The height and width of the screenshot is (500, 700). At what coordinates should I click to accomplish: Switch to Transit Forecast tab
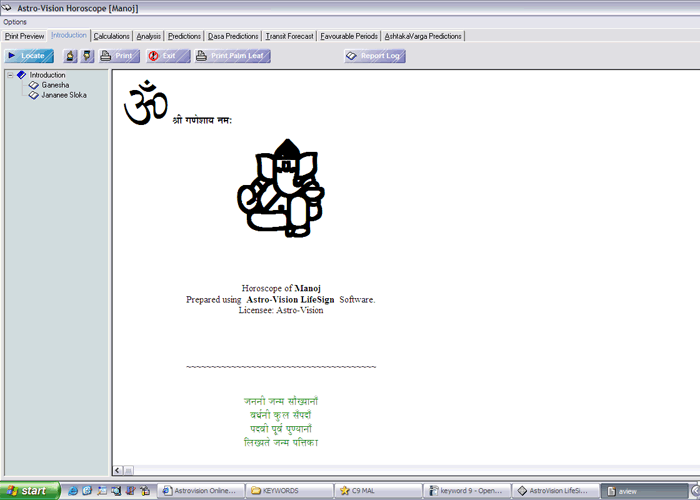[290, 36]
